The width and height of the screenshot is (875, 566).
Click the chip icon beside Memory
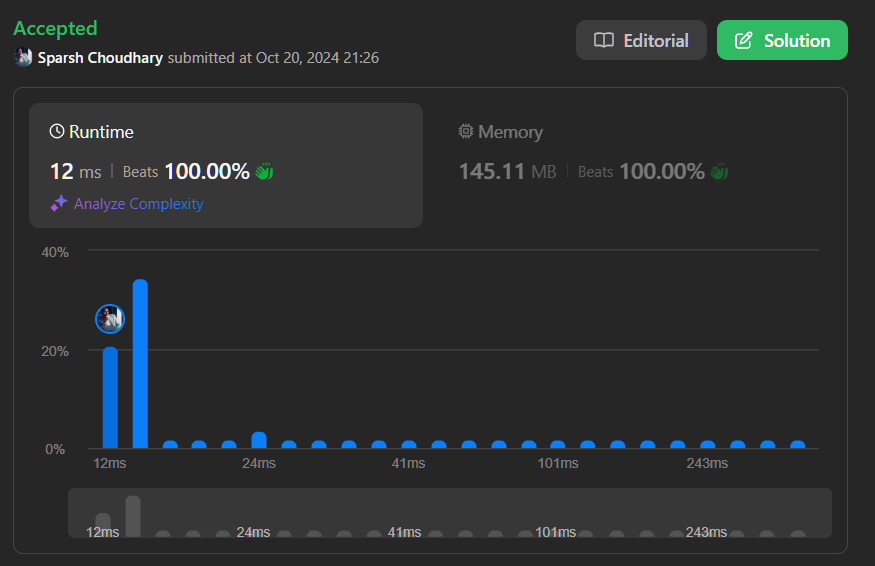click(465, 132)
